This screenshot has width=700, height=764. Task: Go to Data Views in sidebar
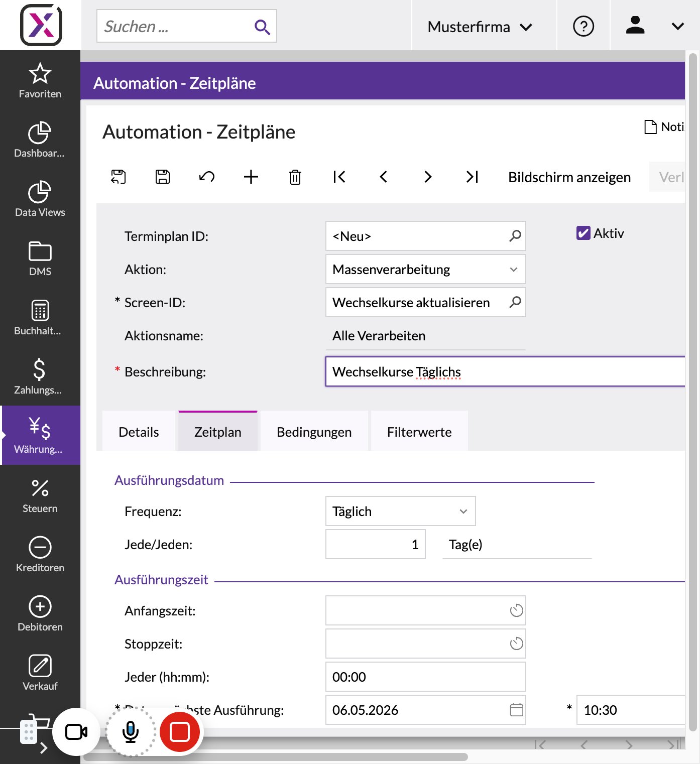(x=40, y=199)
